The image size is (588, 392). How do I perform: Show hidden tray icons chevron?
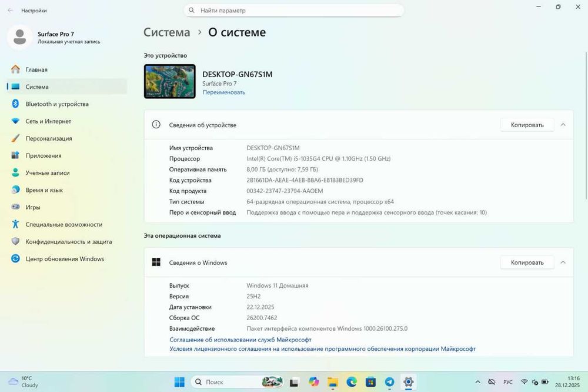coord(477,382)
